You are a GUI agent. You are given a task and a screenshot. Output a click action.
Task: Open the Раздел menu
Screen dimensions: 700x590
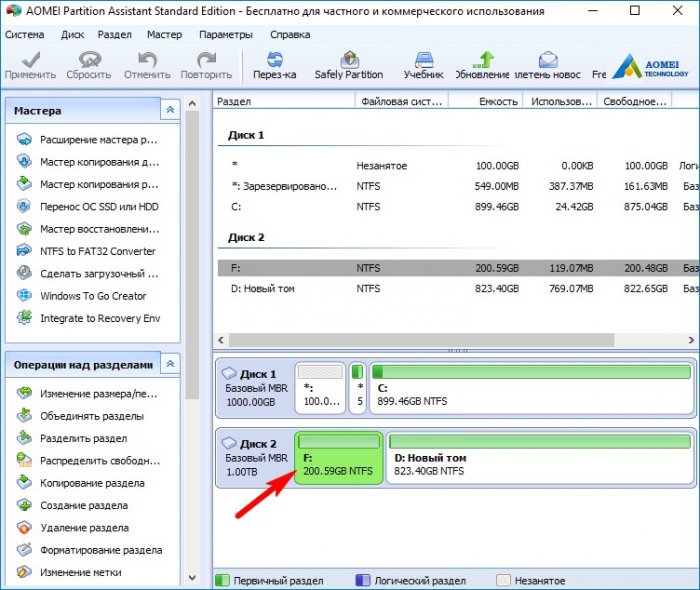click(x=115, y=35)
